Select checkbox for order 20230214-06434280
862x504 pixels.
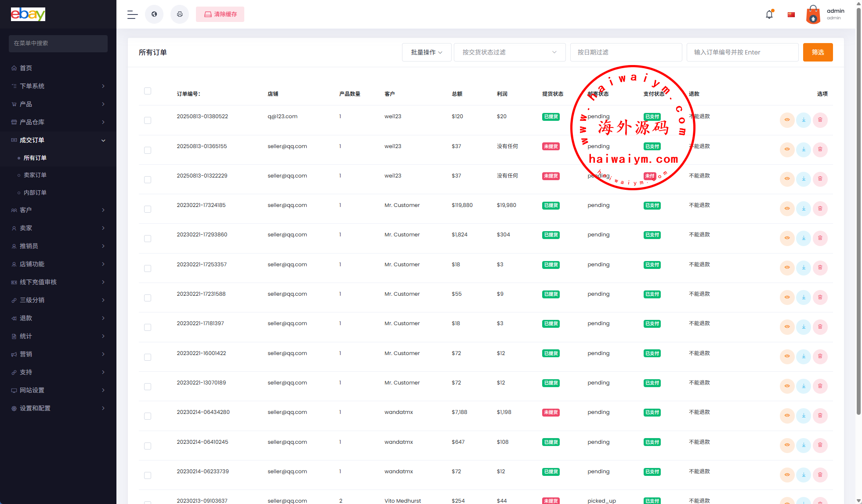point(148,416)
